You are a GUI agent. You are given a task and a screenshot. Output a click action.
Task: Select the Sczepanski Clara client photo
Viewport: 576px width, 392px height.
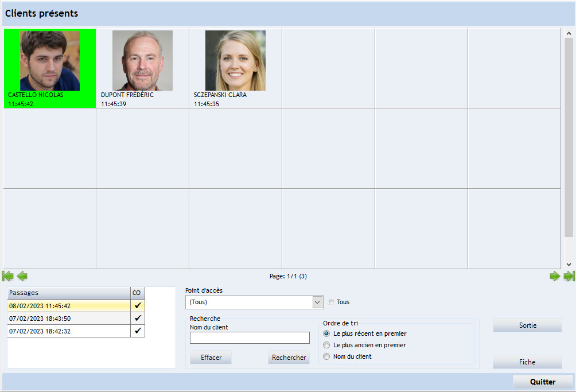235,61
